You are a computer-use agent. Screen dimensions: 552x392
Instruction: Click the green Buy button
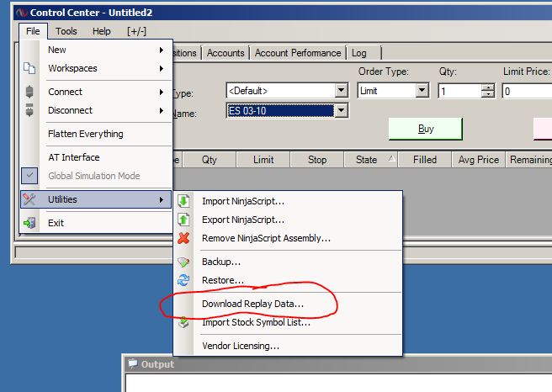click(426, 129)
